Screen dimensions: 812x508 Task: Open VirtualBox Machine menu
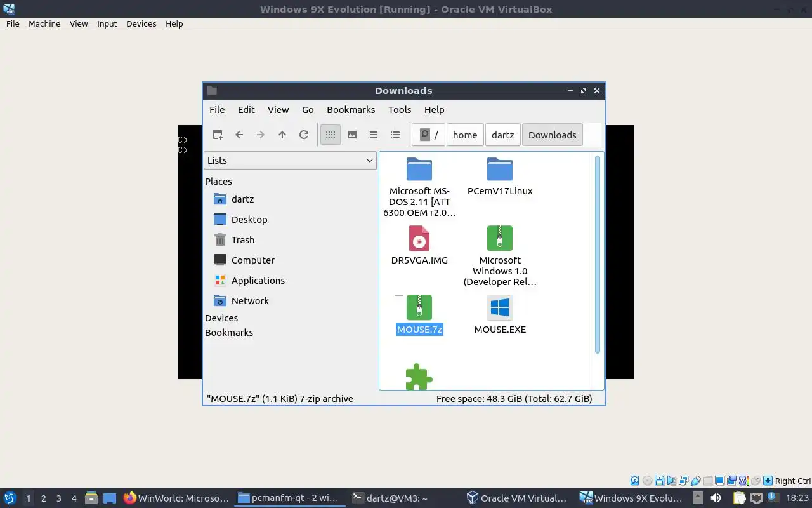point(44,23)
